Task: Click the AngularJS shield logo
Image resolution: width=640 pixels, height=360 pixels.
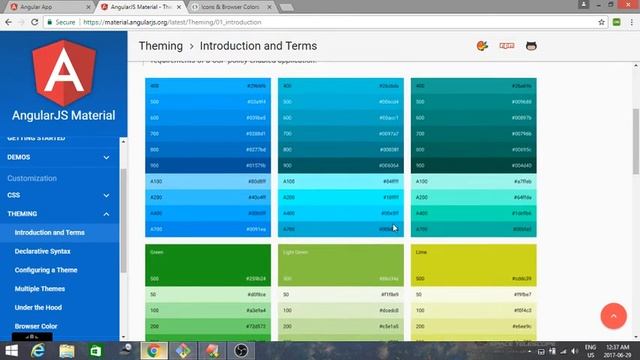Action: pos(64,73)
